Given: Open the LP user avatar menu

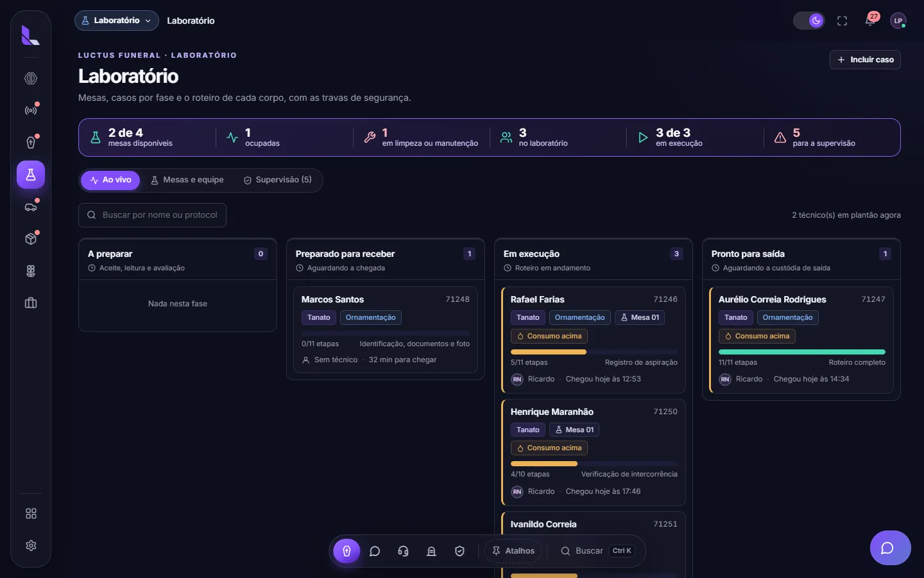Looking at the screenshot, I should 898,21.
